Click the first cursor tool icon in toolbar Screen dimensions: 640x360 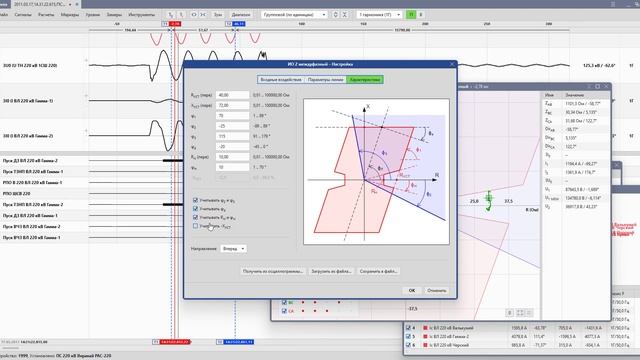tap(171, 15)
